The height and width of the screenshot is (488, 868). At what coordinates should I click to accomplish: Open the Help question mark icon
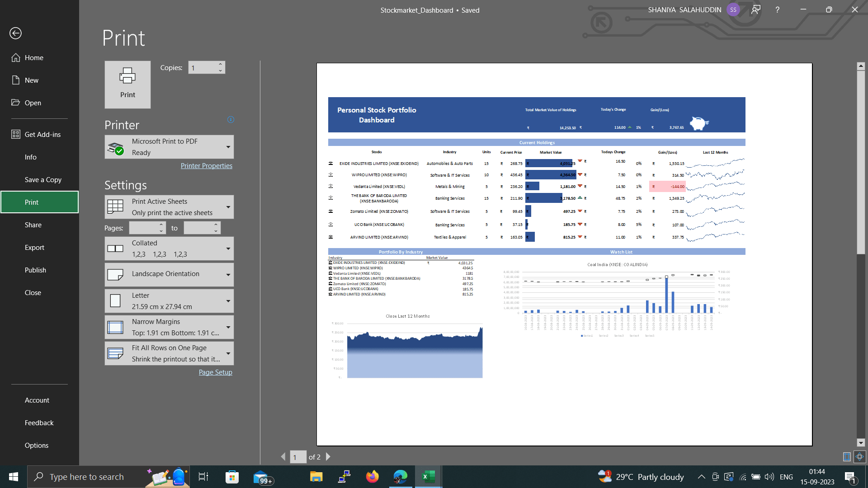[x=777, y=10]
